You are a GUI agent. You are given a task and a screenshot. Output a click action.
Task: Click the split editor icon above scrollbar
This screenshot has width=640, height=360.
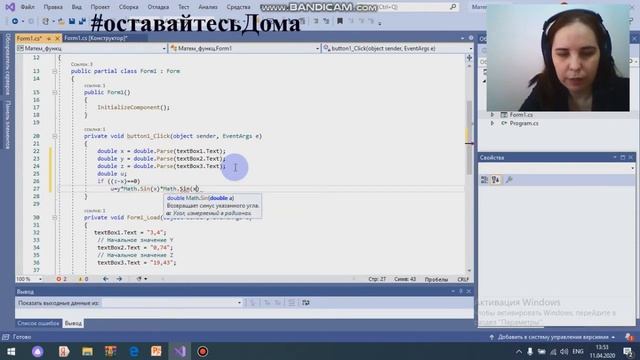tap(469, 58)
